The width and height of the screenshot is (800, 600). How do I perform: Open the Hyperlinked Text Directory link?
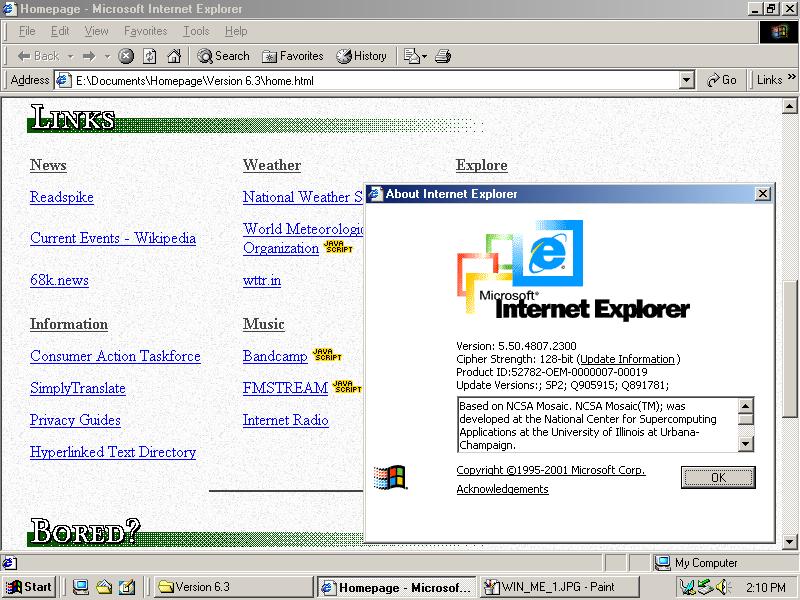[113, 452]
